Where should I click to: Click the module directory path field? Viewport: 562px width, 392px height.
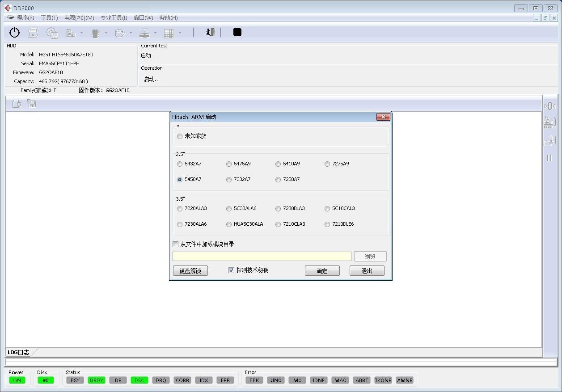click(x=262, y=257)
